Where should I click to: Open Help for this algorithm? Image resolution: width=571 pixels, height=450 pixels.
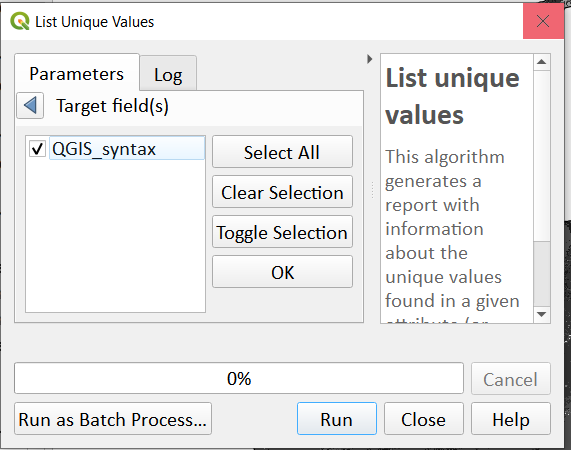(511, 419)
